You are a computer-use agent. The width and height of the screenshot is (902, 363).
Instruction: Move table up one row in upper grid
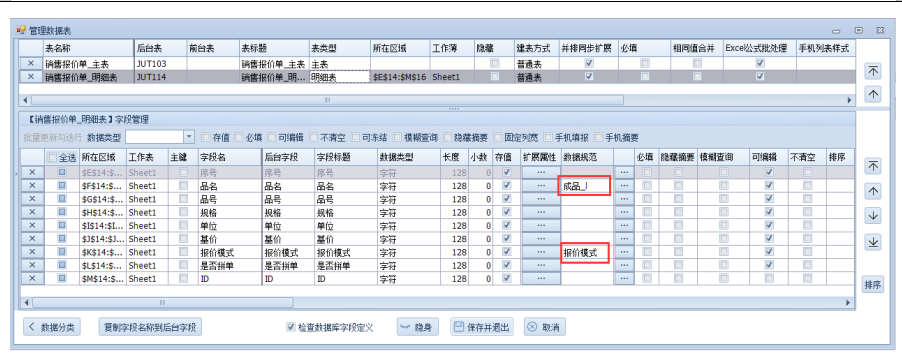(873, 94)
